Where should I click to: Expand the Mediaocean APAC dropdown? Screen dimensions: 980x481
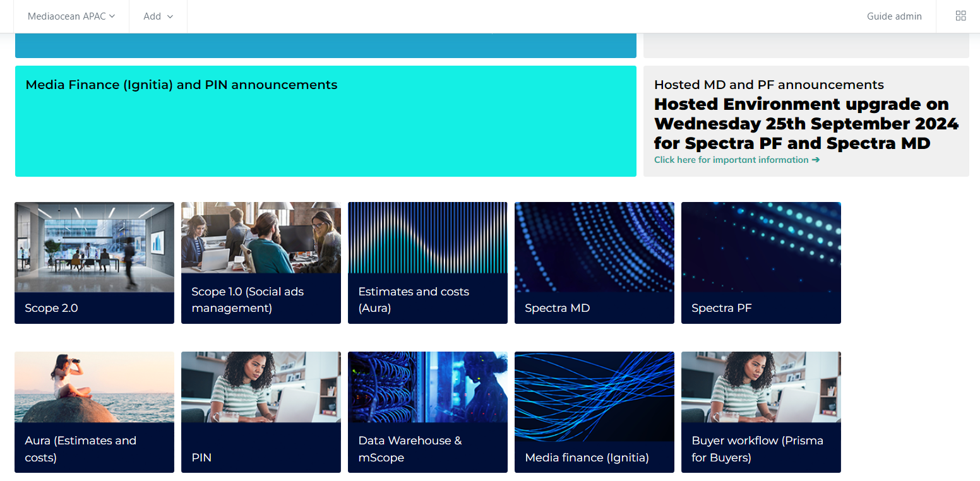[71, 16]
